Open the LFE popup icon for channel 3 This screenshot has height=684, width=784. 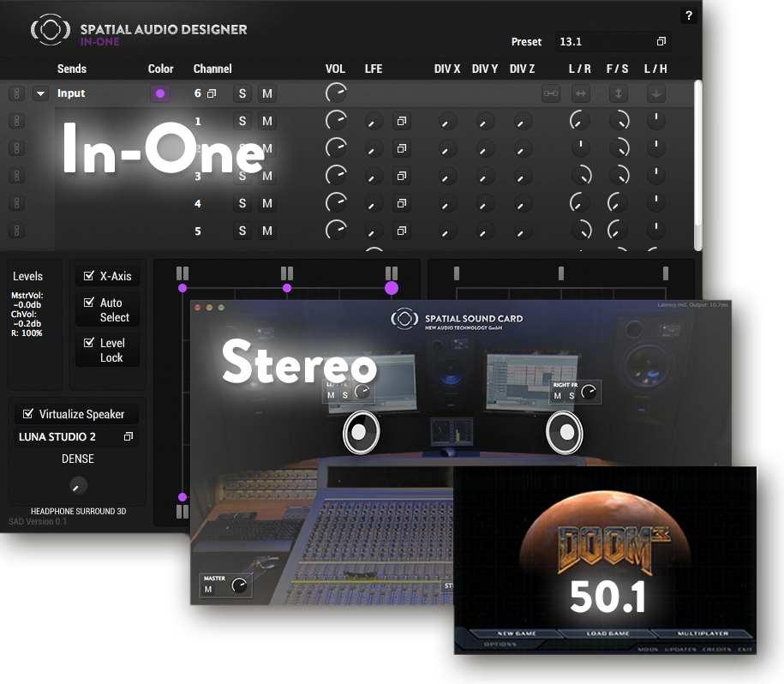pyautogui.click(x=402, y=176)
